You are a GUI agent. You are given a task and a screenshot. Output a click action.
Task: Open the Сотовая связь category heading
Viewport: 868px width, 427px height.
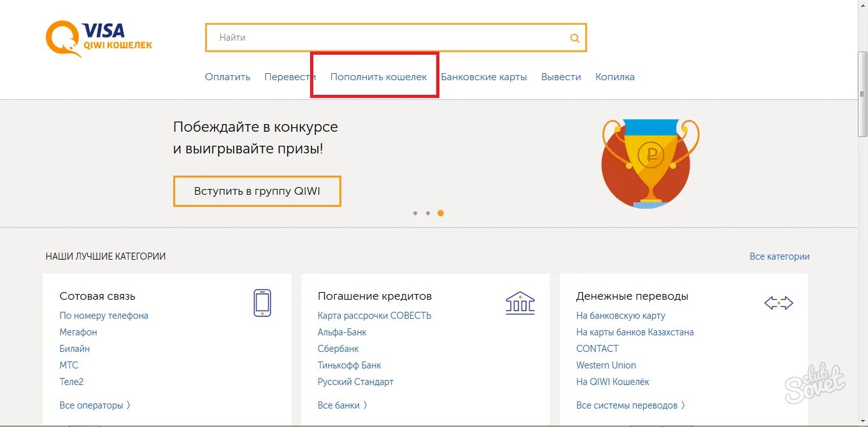pyautogui.click(x=97, y=296)
